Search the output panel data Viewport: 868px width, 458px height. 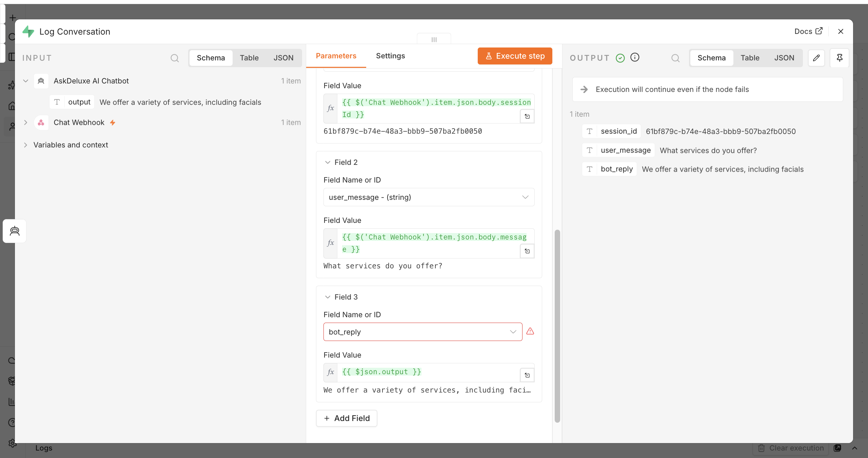[675, 58]
